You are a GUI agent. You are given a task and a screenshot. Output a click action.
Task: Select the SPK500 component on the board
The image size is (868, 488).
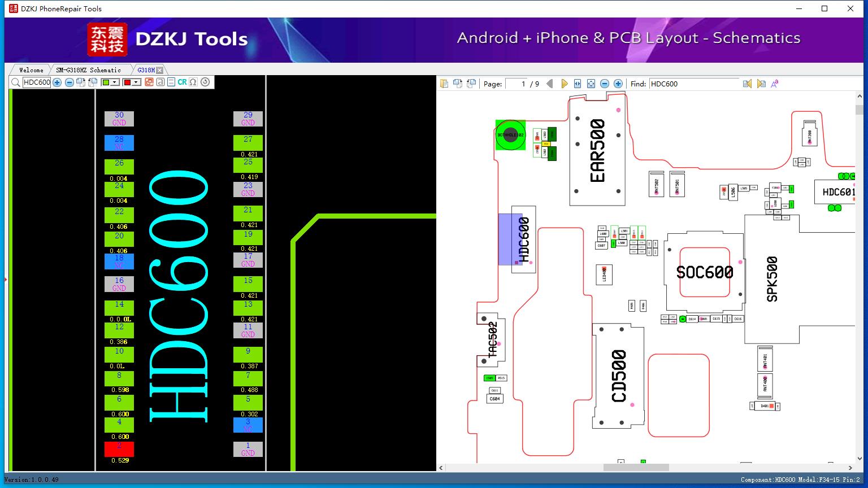coord(772,279)
